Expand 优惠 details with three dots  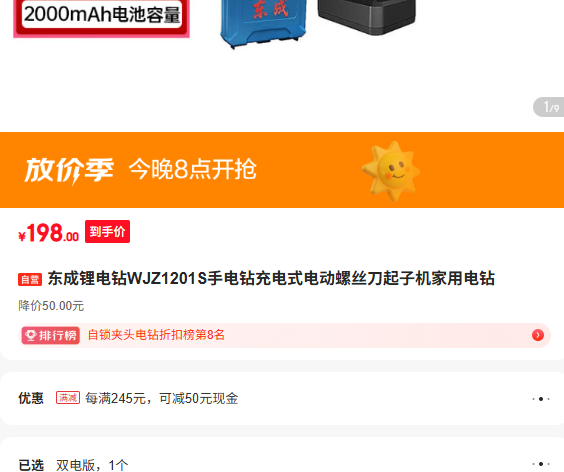click(541, 399)
